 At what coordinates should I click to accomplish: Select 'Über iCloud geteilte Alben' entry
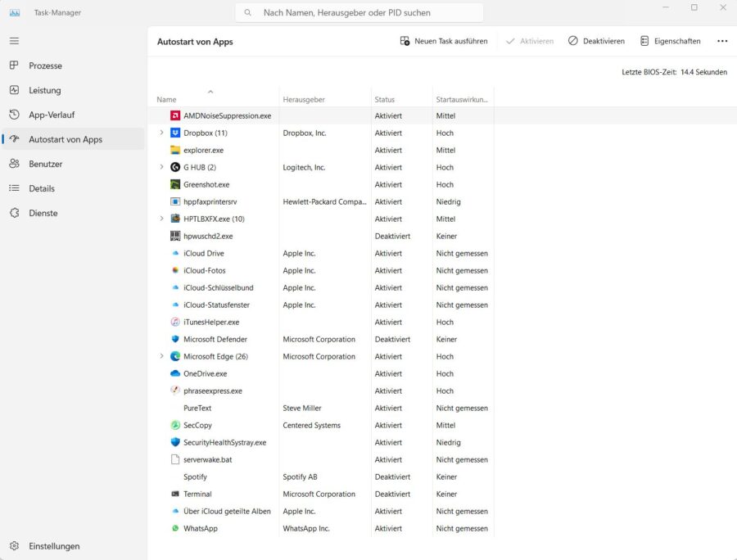[x=227, y=511]
